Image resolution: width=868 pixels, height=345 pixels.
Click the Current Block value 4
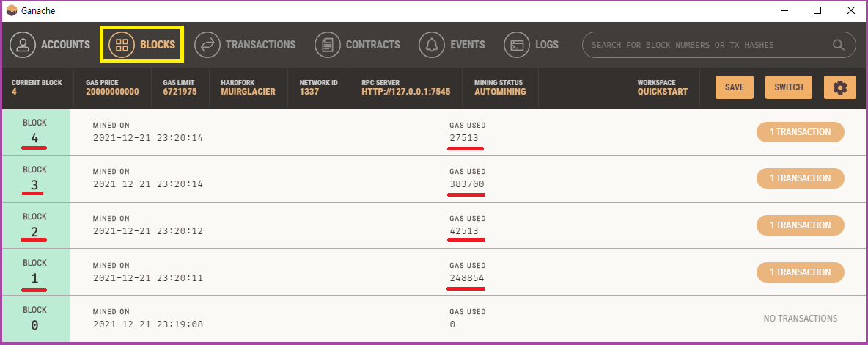pyautogui.click(x=14, y=92)
